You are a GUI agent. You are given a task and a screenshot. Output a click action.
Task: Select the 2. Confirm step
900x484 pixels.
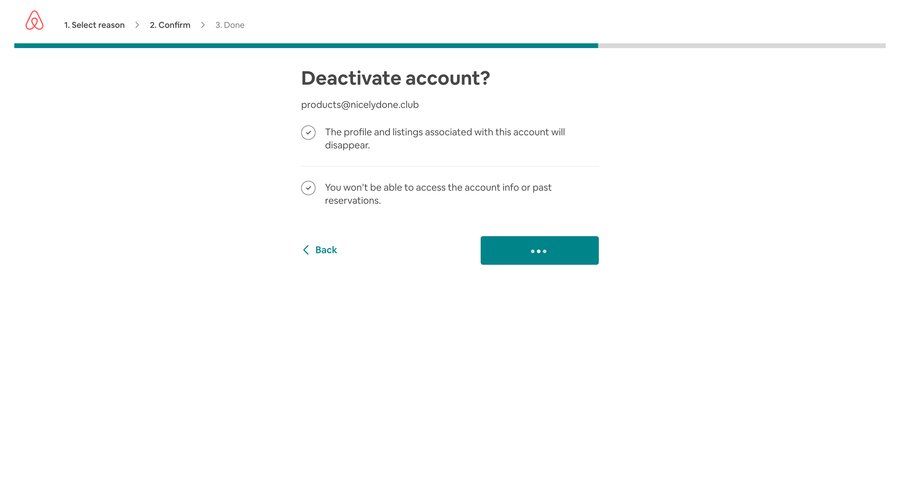[170, 25]
